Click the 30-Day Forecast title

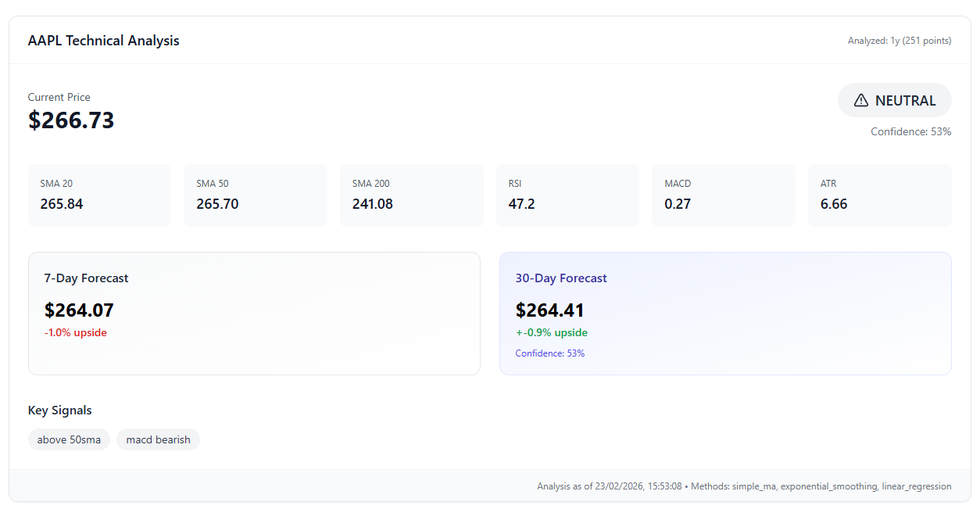[561, 278]
